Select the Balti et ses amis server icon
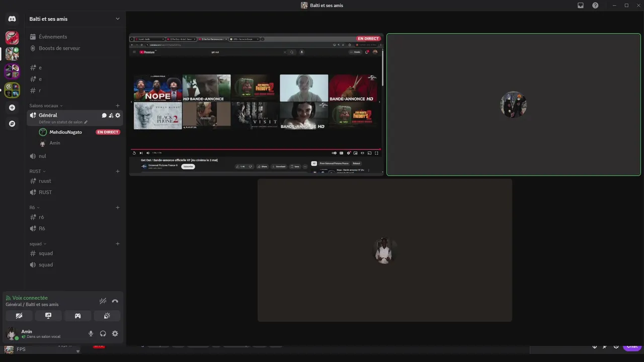 (x=12, y=54)
